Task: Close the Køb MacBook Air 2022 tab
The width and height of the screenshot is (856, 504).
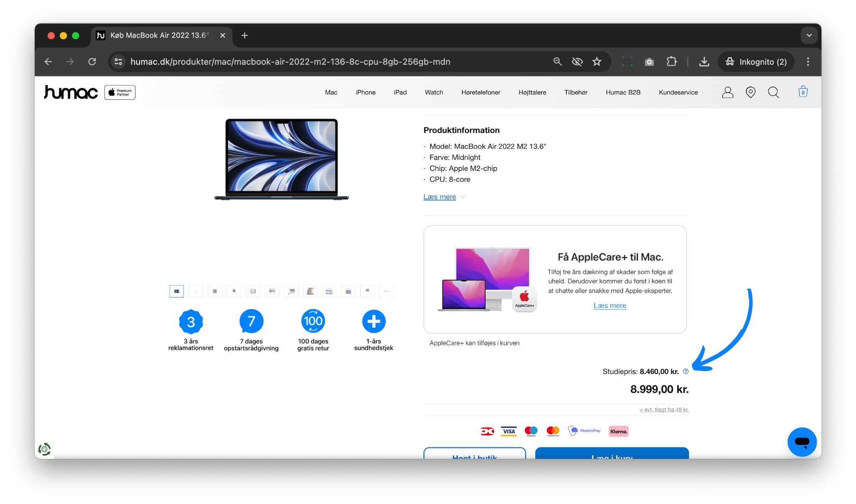Action: 223,36
